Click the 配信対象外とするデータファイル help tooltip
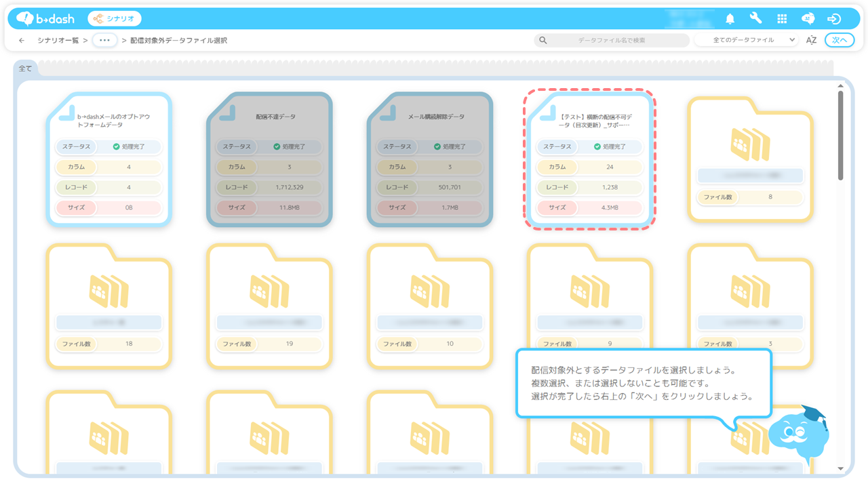Screen dimensions: 868x488 pyautogui.click(x=644, y=383)
